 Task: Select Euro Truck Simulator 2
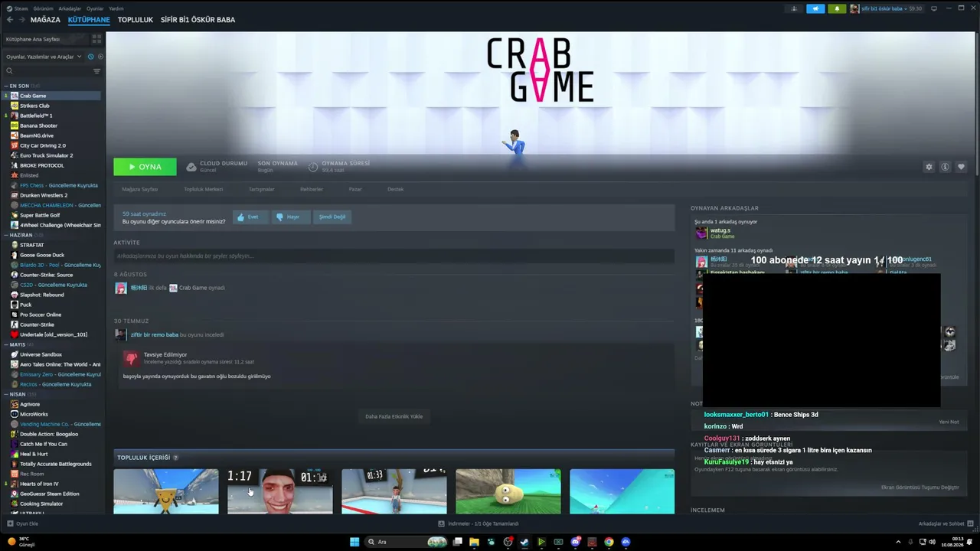point(53,155)
